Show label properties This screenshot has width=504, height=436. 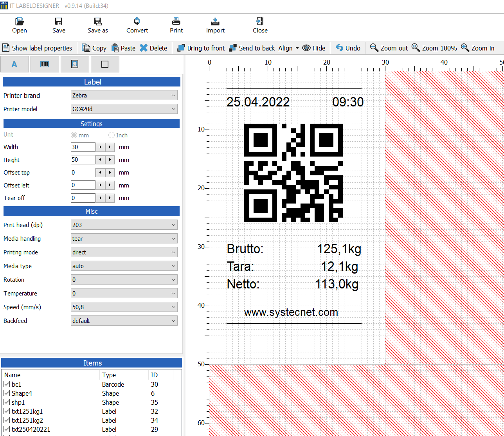pos(37,48)
